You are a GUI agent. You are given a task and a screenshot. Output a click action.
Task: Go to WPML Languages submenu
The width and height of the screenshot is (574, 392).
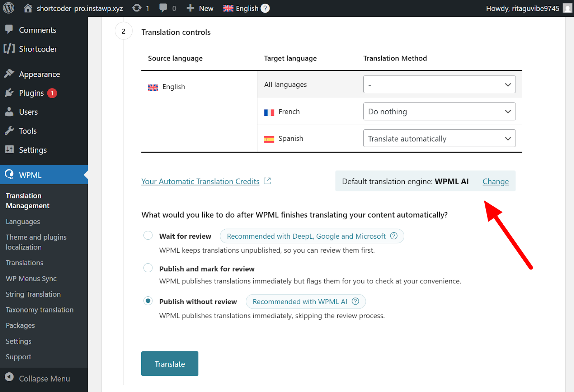23,222
